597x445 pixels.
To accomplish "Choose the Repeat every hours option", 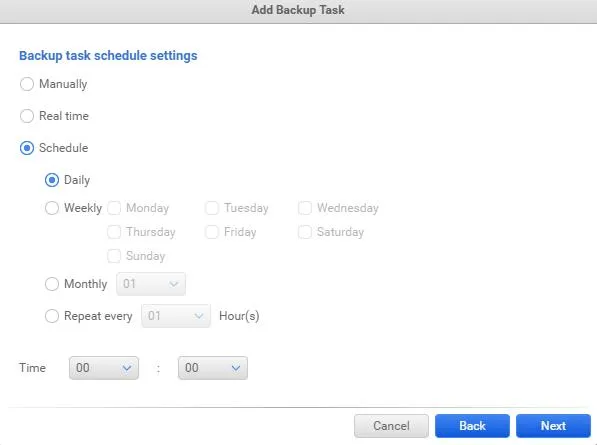I will 52,316.
